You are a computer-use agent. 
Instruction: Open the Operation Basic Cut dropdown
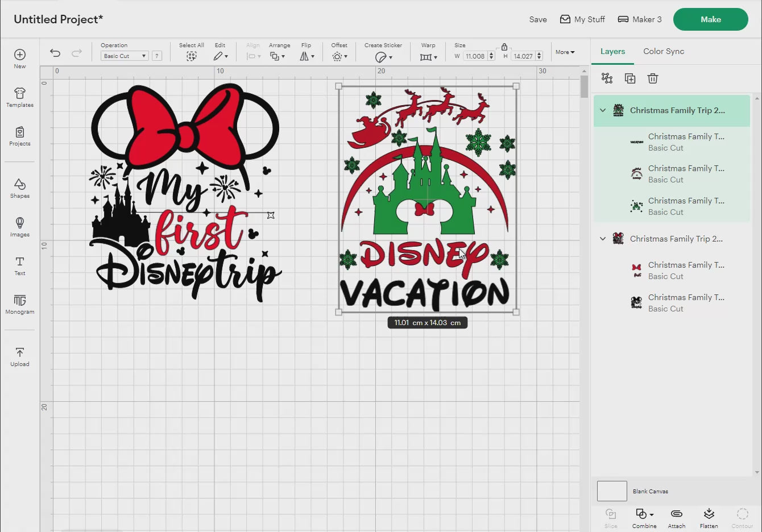click(125, 56)
